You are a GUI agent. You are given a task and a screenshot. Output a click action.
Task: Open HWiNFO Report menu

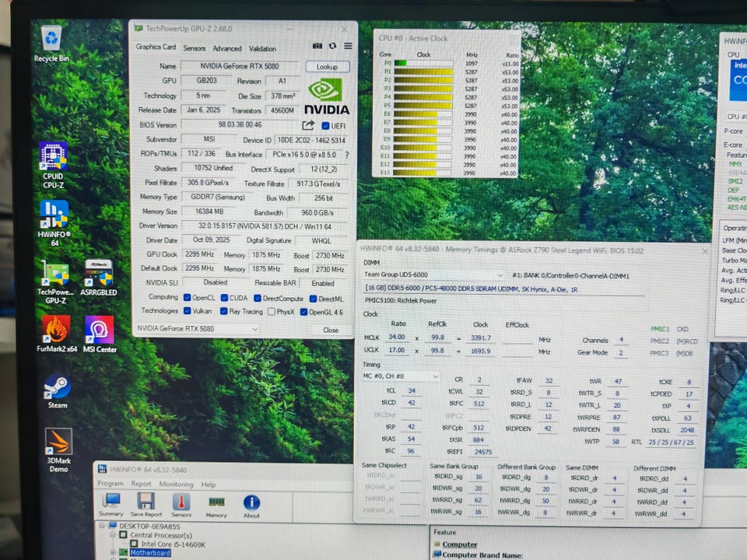[141, 484]
